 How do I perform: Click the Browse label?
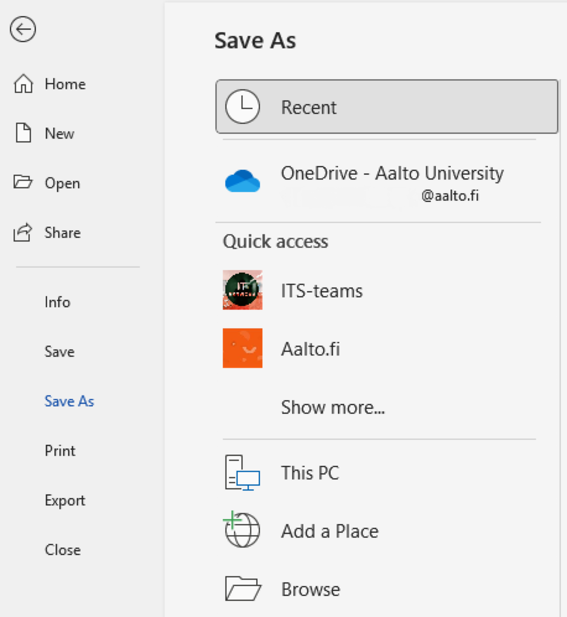pos(310,590)
